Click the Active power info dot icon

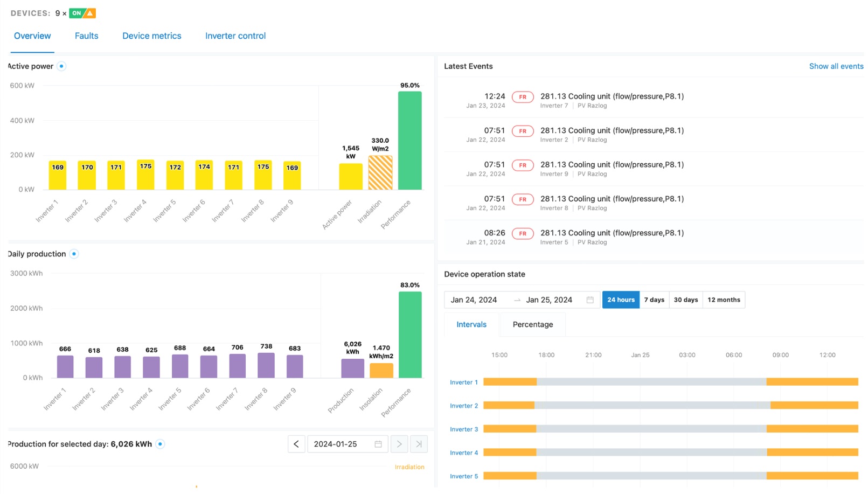61,66
